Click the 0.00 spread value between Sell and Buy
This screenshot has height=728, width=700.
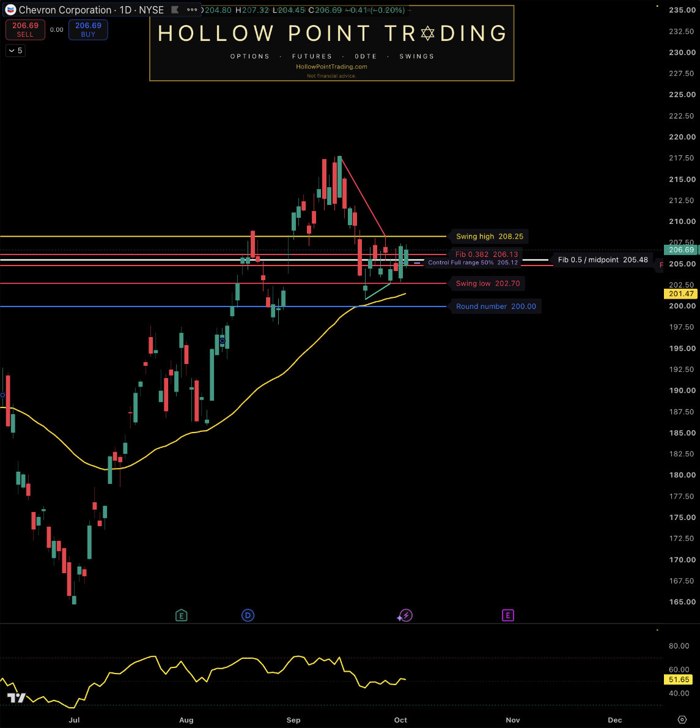tap(57, 30)
